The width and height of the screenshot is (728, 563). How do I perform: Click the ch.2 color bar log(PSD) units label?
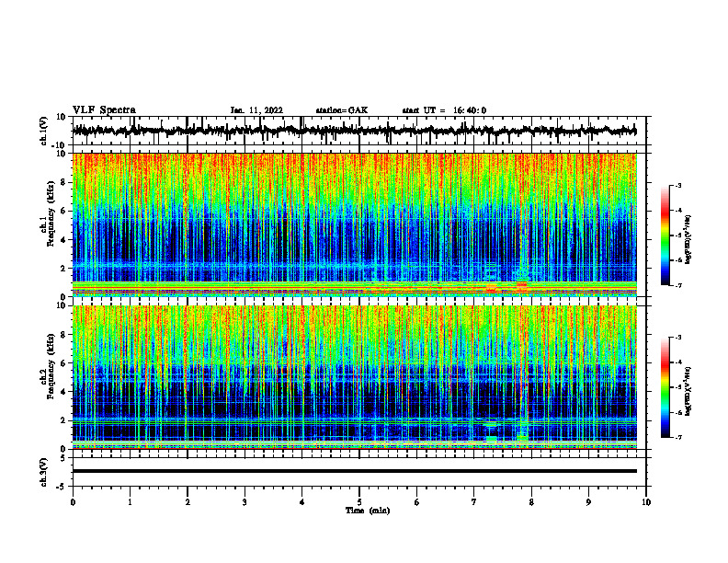point(688,392)
